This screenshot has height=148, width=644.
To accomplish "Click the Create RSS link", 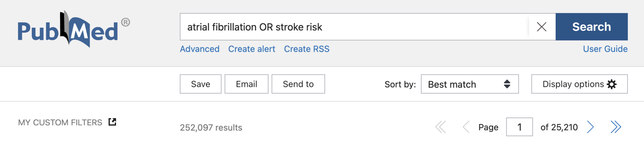I will (x=307, y=49).
